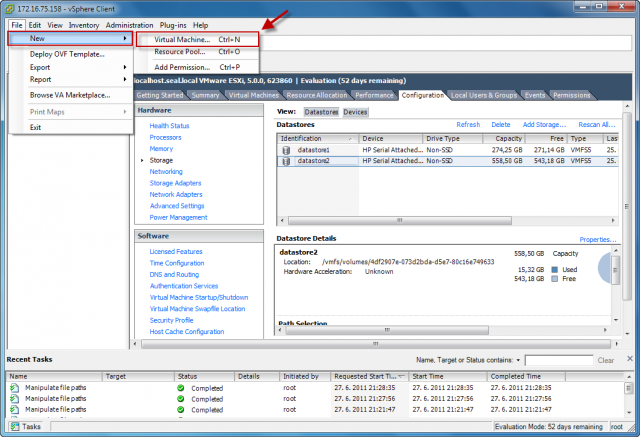The image size is (640, 437).
Task: Open Security Profile link
Action: 171,320
